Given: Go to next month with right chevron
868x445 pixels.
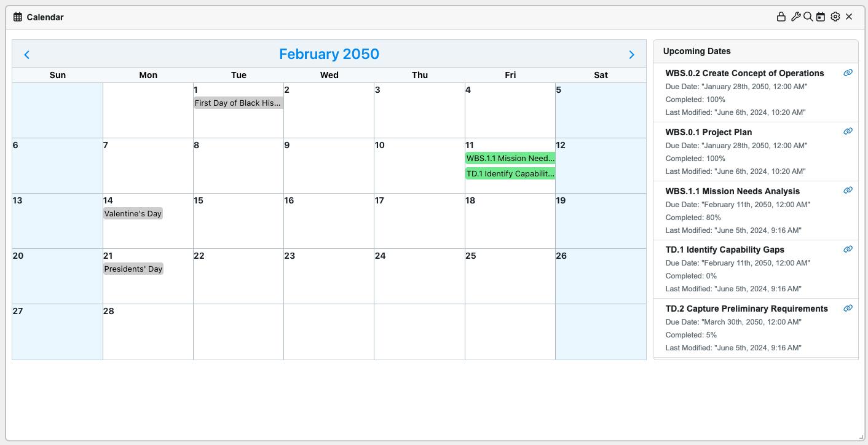Looking at the screenshot, I should (x=631, y=55).
